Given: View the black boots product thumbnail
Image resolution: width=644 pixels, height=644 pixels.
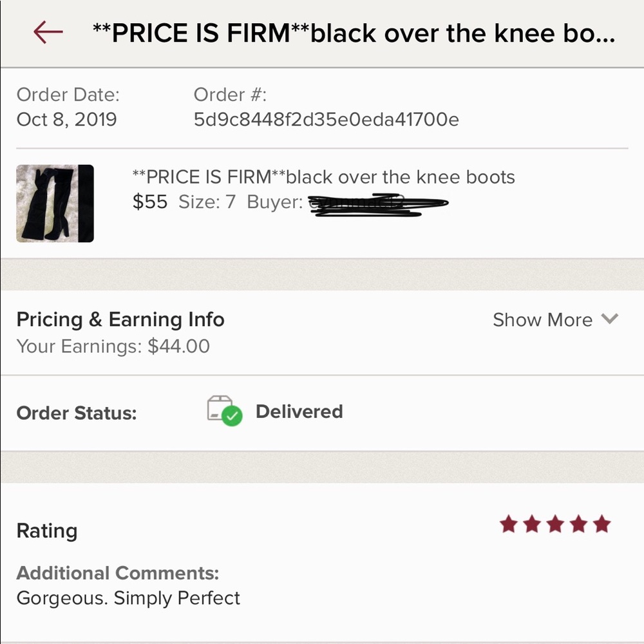Looking at the screenshot, I should click(55, 204).
